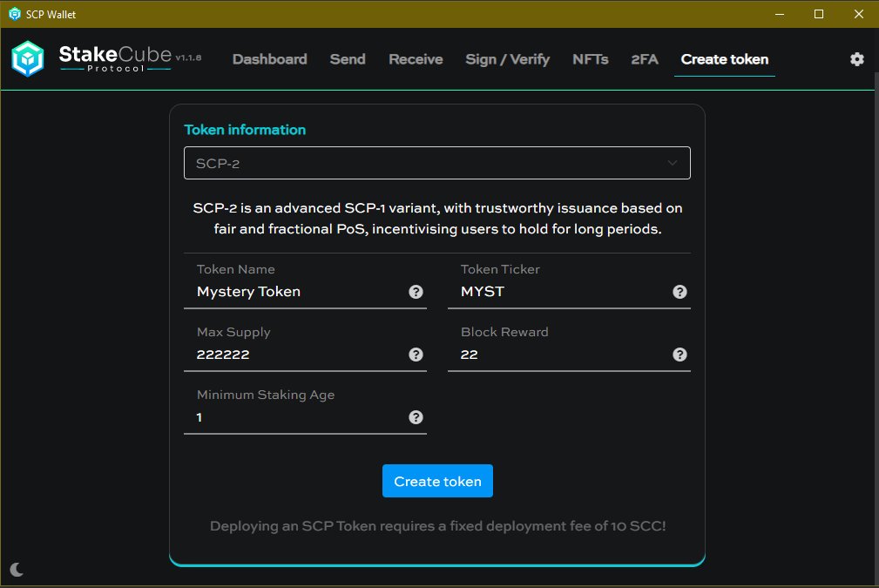The width and height of the screenshot is (879, 588).
Task: Select the Create token tab
Action: point(724,59)
